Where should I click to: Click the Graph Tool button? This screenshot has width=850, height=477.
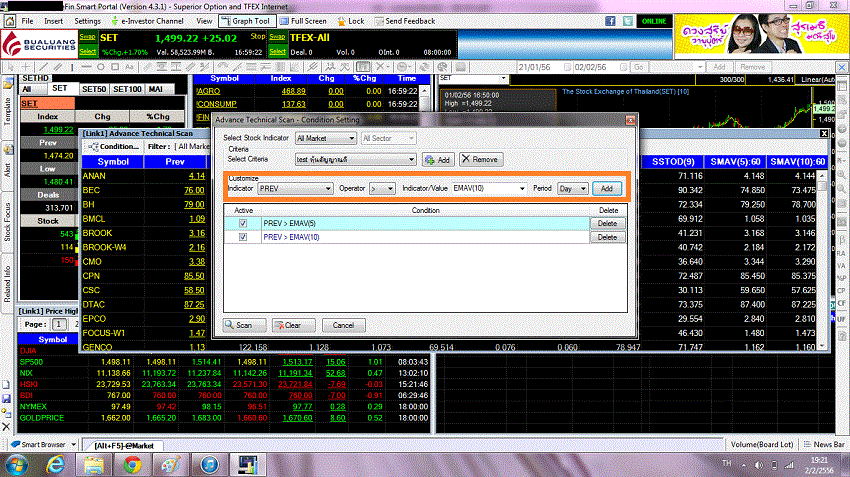(247, 21)
